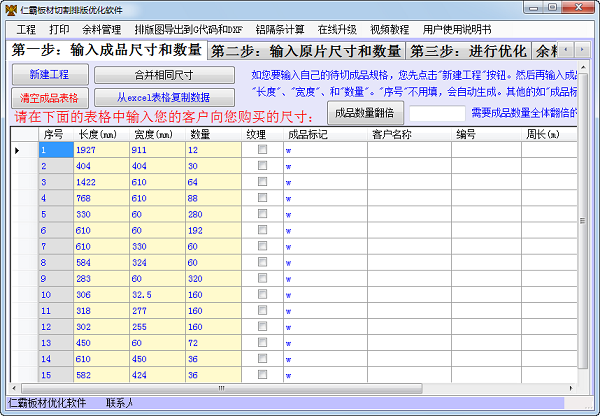600x416 pixels.
Task: Tick the 纹理 checkbox in row 1
Action: point(262,150)
